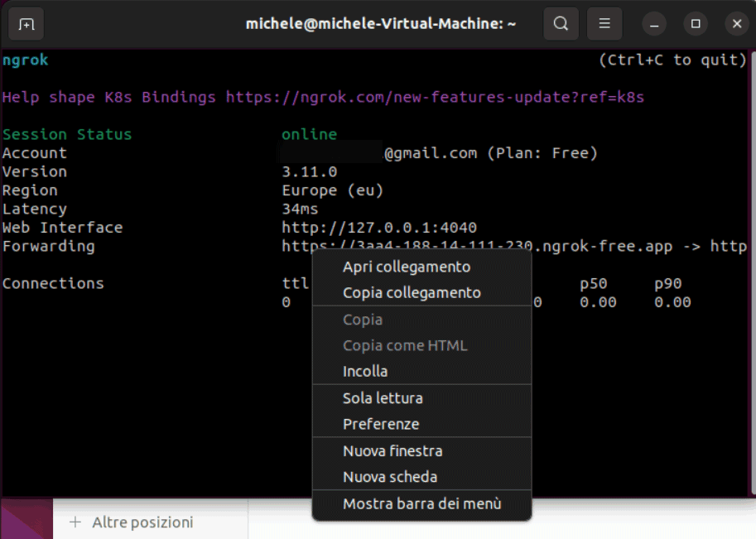Click the @gmail.com (Plan: Free) text
756x539 pixels.
[x=491, y=153]
